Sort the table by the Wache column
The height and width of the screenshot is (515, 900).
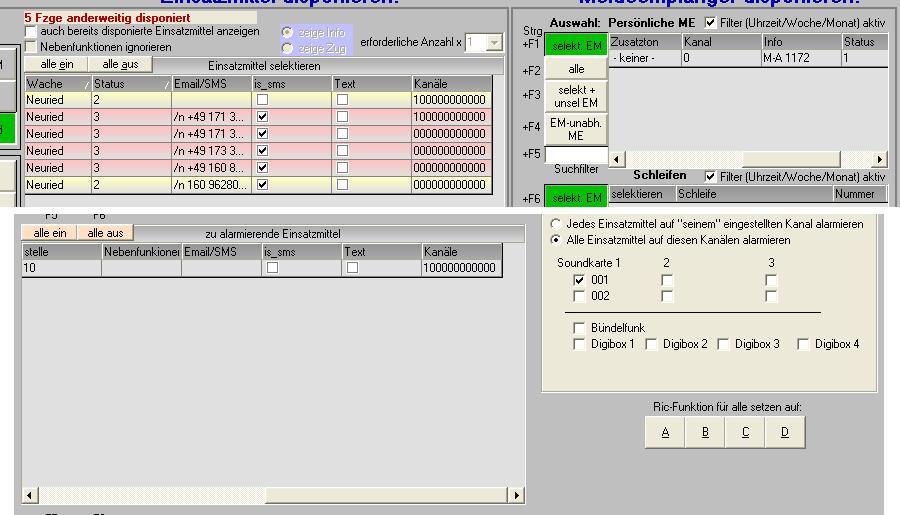(57, 84)
